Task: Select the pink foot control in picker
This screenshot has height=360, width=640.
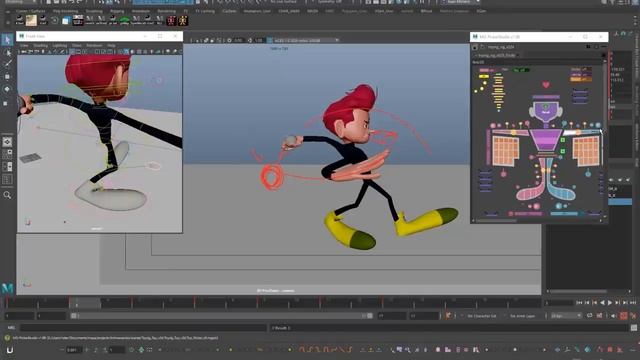Action: (530, 192)
